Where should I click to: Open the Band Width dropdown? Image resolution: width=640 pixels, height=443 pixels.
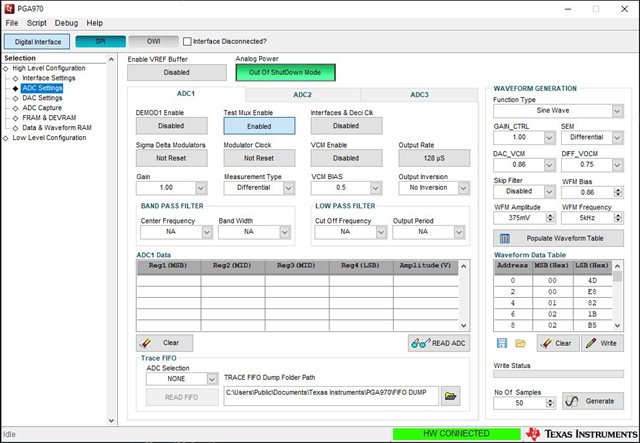(284, 232)
